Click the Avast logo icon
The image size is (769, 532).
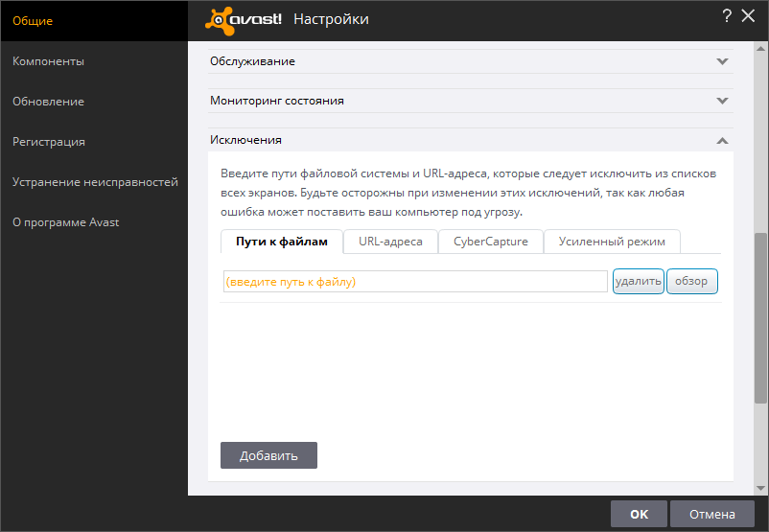coord(245,18)
